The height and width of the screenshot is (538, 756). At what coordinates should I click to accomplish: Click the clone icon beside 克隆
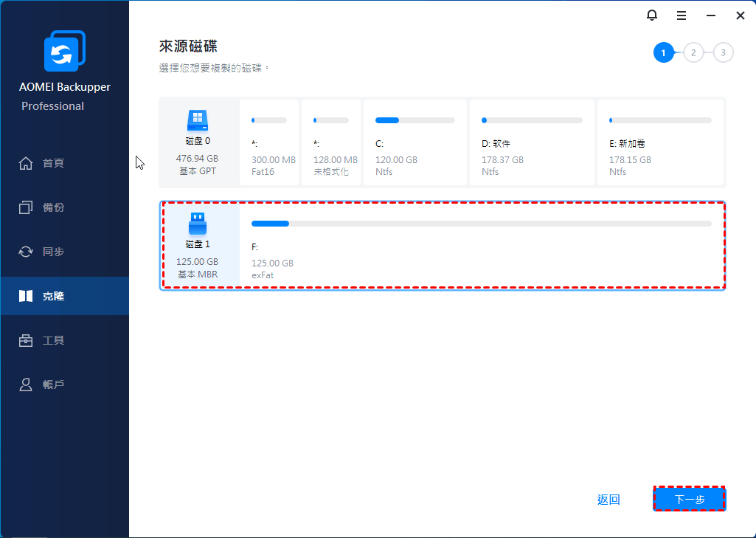[x=26, y=296]
